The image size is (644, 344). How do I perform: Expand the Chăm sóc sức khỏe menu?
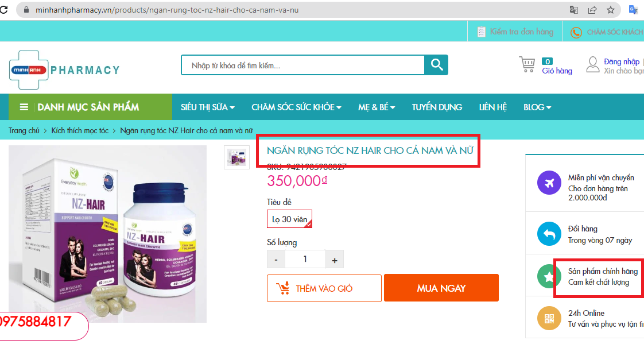tap(297, 107)
